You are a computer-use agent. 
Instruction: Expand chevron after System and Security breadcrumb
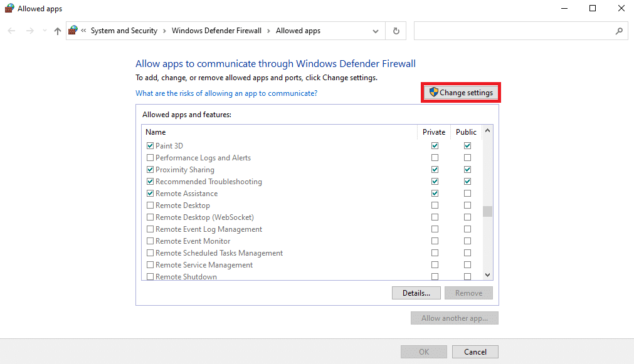pos(164,31)
